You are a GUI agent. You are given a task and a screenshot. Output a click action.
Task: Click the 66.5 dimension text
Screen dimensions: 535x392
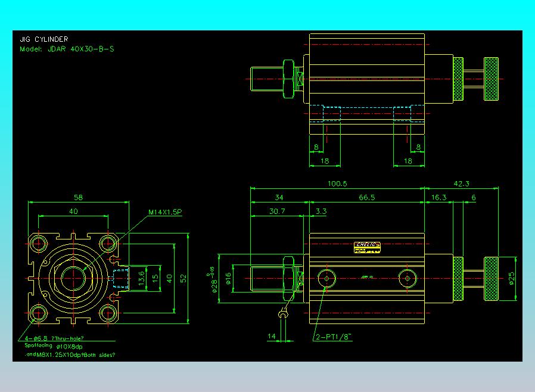pos(367,198)
